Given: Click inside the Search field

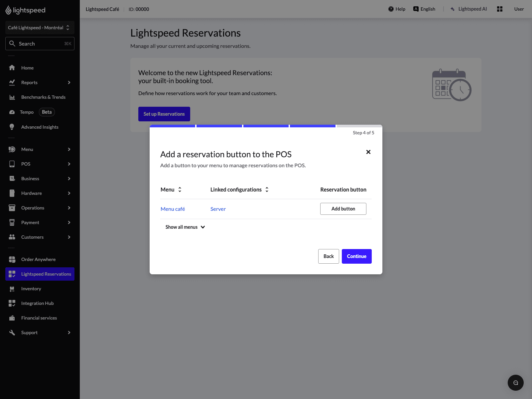Looking at the screenshot, I should click(x=40, y=43).
